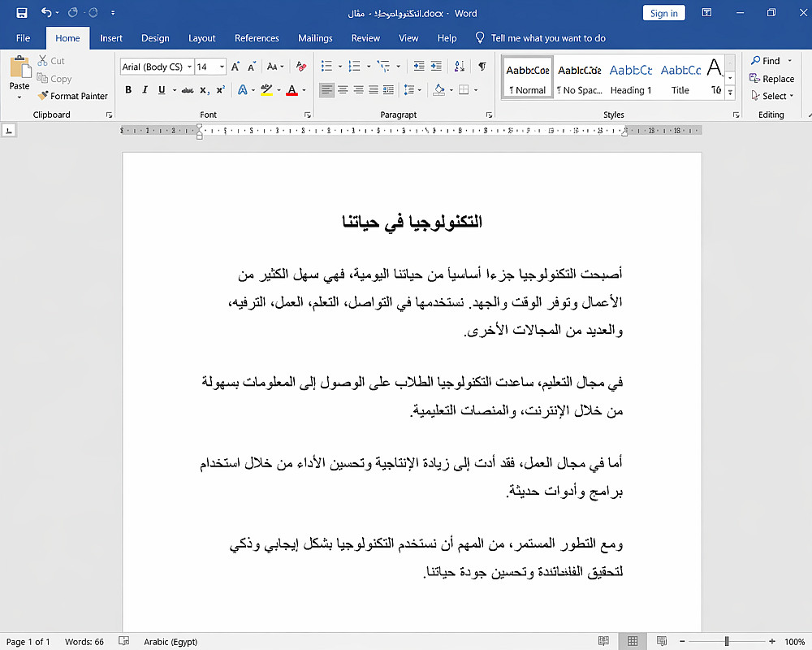Save the document with the floppy disk icon
Image resolution: width=812 pixels, height=650 pixels.
[x=22, y=13]
